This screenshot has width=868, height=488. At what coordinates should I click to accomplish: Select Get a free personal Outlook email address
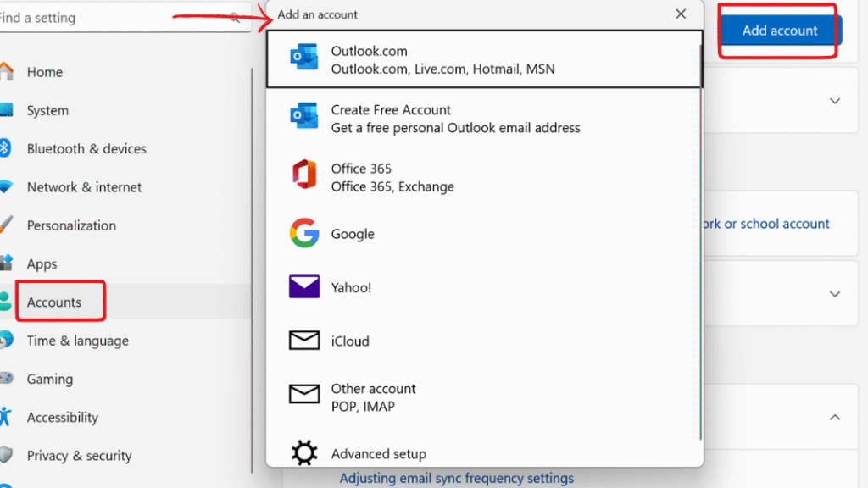[455, 128]
